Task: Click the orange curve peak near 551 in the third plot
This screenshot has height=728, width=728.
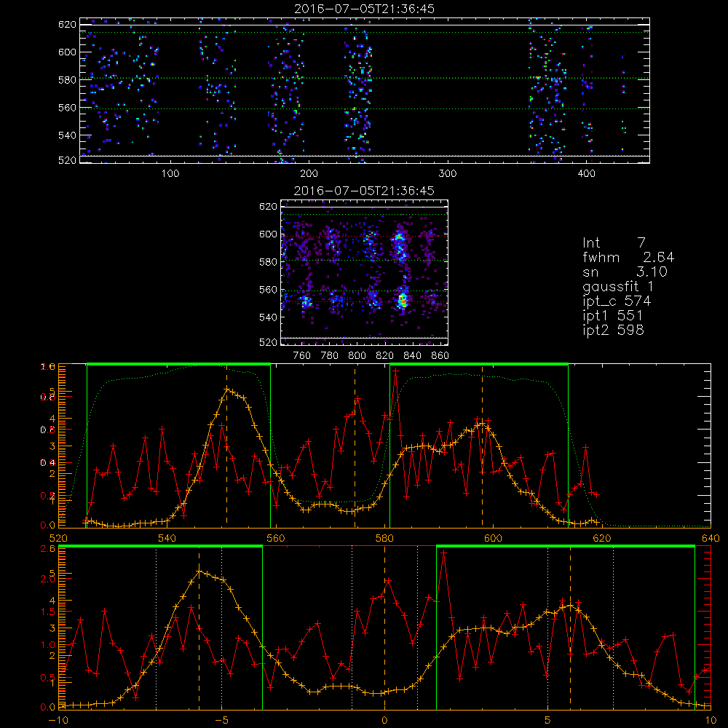Action: click(x=226, y=389)
